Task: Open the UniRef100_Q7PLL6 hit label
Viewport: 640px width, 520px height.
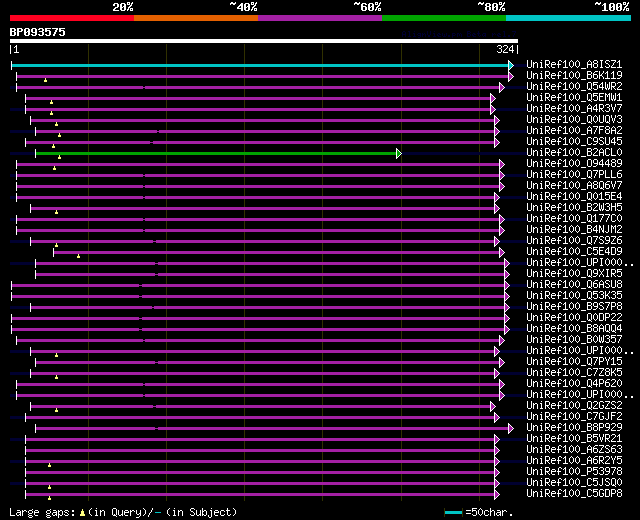Action: coord(574,174)
